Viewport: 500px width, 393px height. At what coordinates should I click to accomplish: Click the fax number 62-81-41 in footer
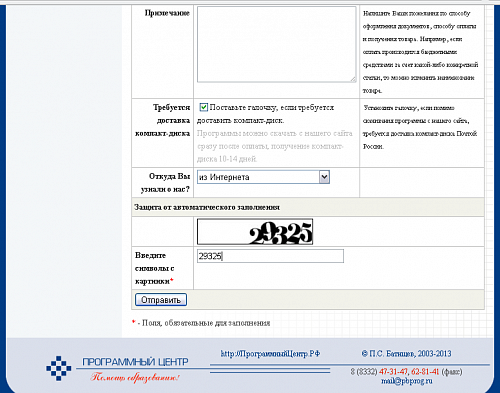(425, 371)
